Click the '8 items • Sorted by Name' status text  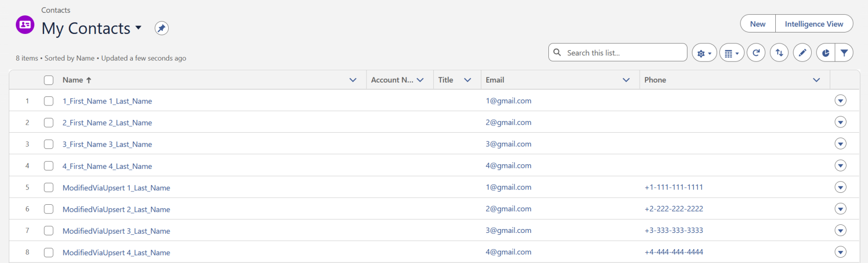(55, 58)
